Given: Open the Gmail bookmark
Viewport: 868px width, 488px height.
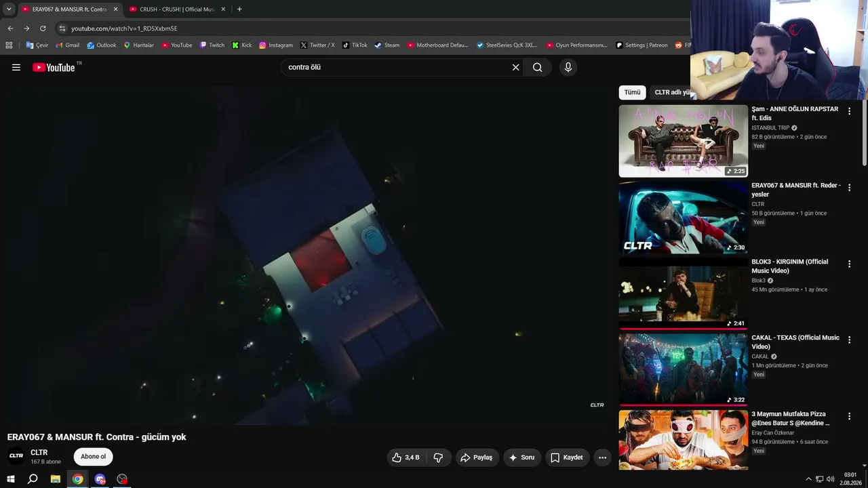Looking at the screenshot, I should coord(67,45).
